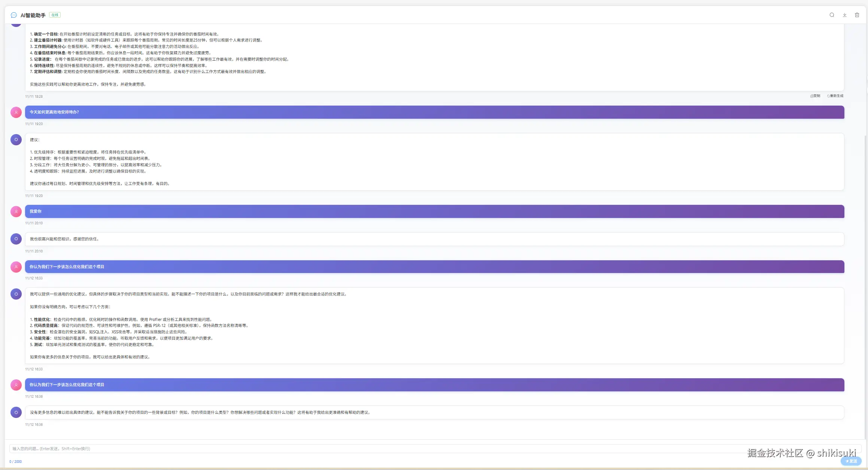Click the search icon in the header
Viewport: 868px width, 470px height.
tap(832, 15)
